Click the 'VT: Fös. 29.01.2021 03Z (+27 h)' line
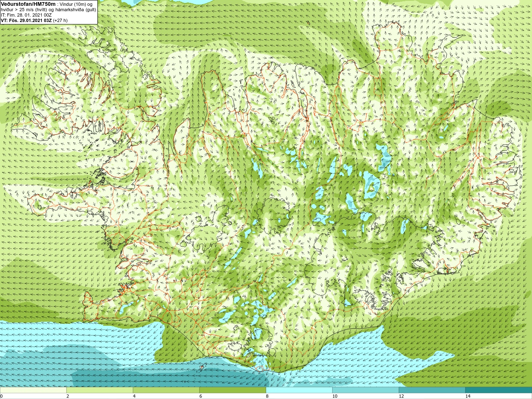532x399 pixels. pyautogui.click(x=34, y=20)
